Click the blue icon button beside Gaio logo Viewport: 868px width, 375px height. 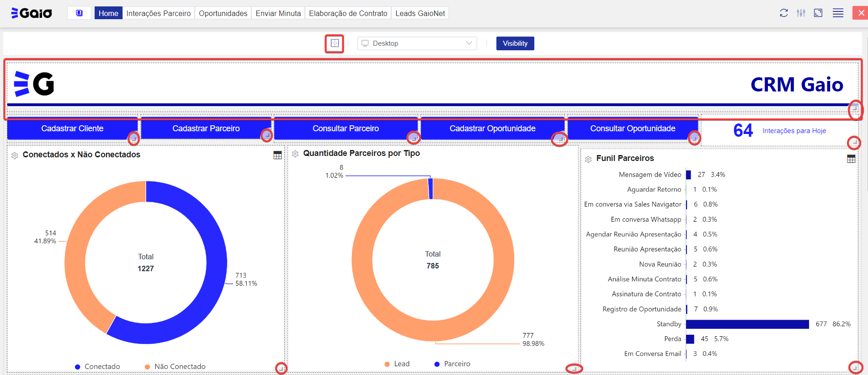(79, 13)
